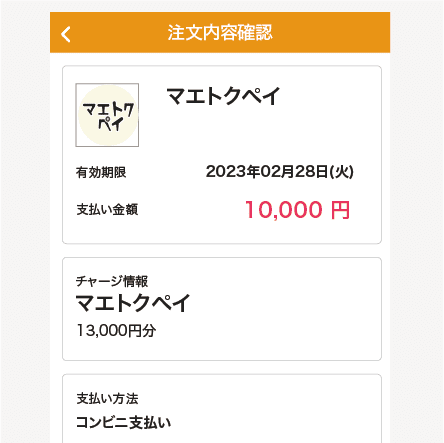Screen dimensions: 444x443
Task: Tap the 円 currency symbol in red
Action: click(340, 210)
